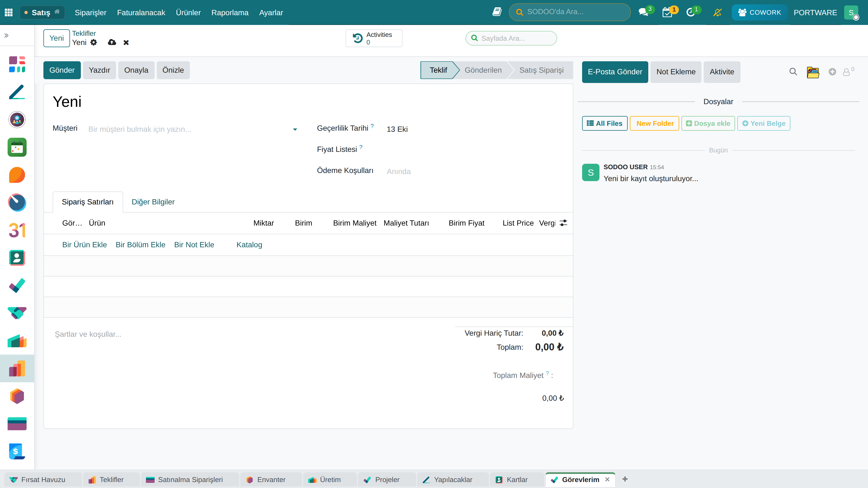Open the handshake CRM app in sidebar
Image resolution: width=868 pixels, height=488 pixels.
coord(17,313)
